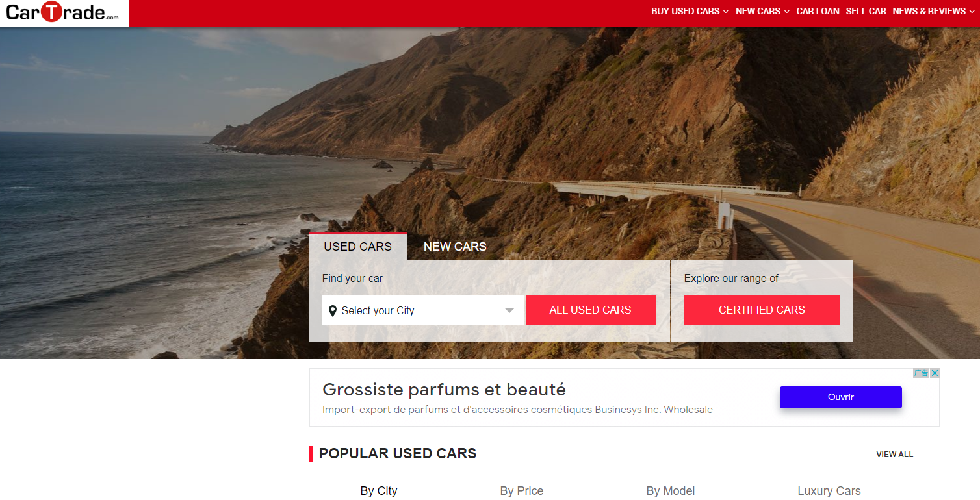Select the By City tab
Screen dimensions: 980x500
379,491
